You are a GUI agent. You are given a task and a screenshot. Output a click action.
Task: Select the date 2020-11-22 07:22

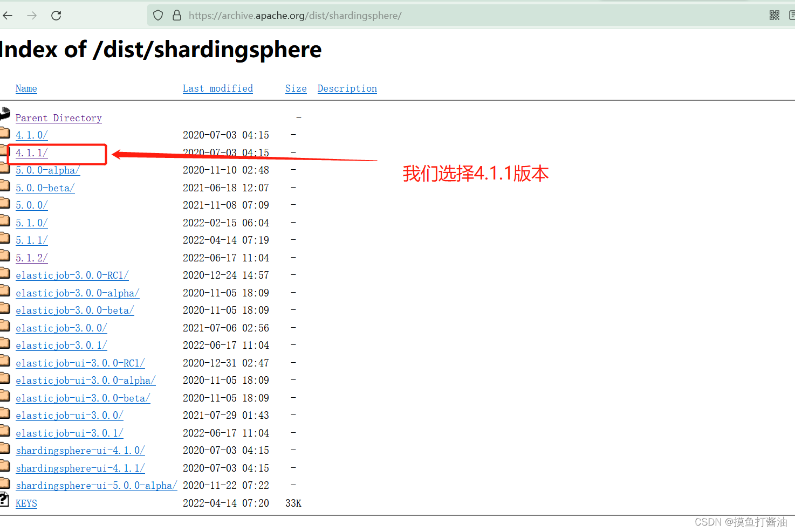tap(226, 486)
